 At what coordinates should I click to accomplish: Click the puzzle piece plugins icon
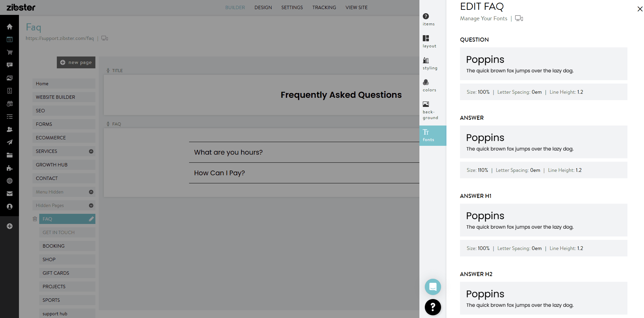click(x=9, y=168)
